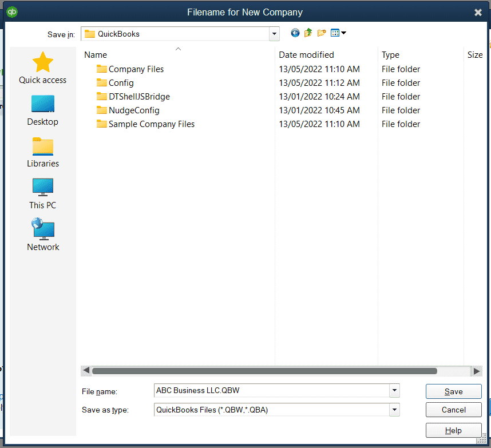Viewport: 491px width, 448px height.
Task: Click date '13/05/2022 11:12 AM' for Config
Action: pyautogui.click(x=319, y=82)
